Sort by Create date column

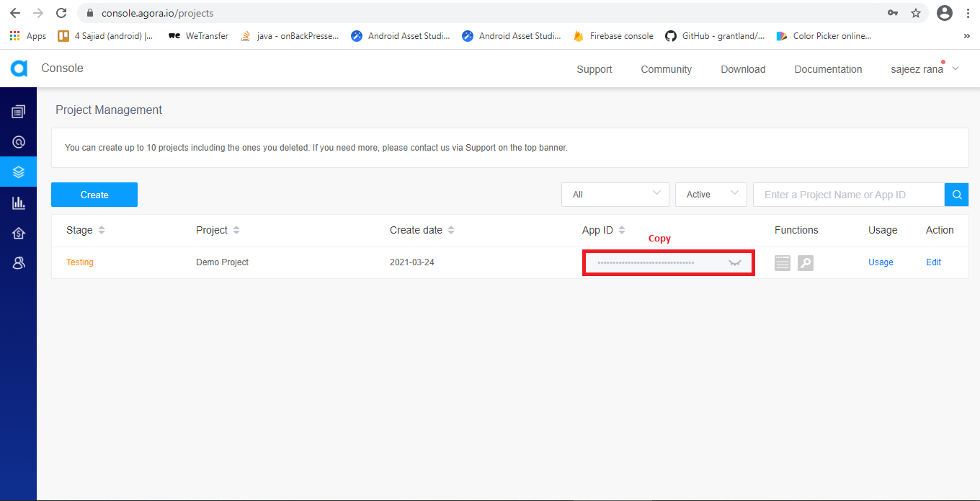pyautogui.click(x=451, y=230)
